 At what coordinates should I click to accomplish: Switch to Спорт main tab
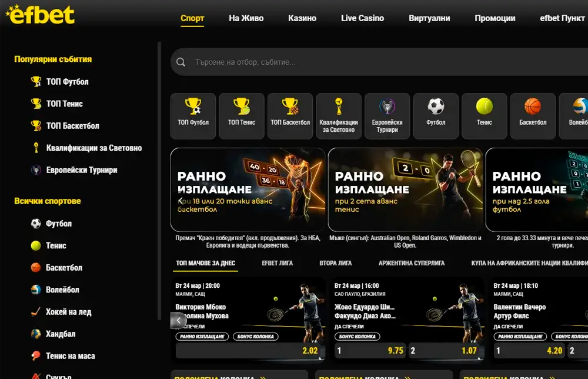point(192,18)
